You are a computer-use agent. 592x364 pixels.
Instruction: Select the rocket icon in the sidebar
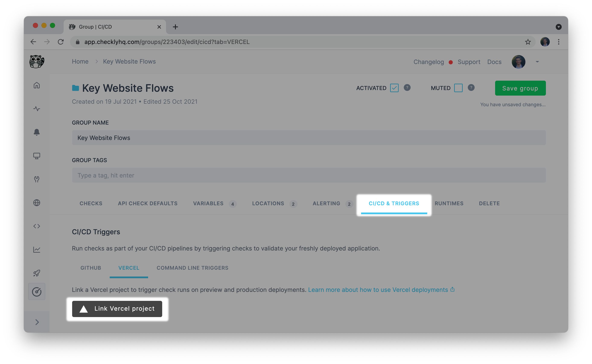tap(36, 273)
